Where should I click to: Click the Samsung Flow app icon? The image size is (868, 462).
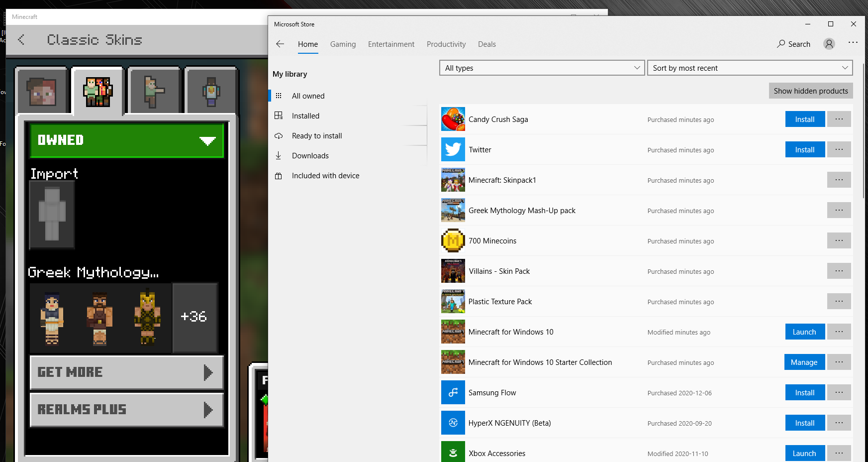[x=453, y=393]
